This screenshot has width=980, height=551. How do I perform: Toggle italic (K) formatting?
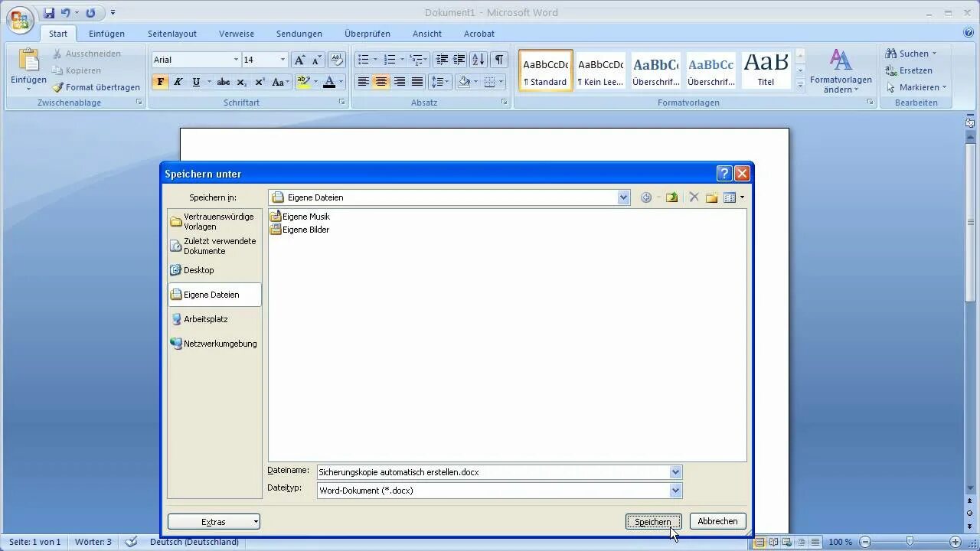pyautogui.click(x=178, y=82)
